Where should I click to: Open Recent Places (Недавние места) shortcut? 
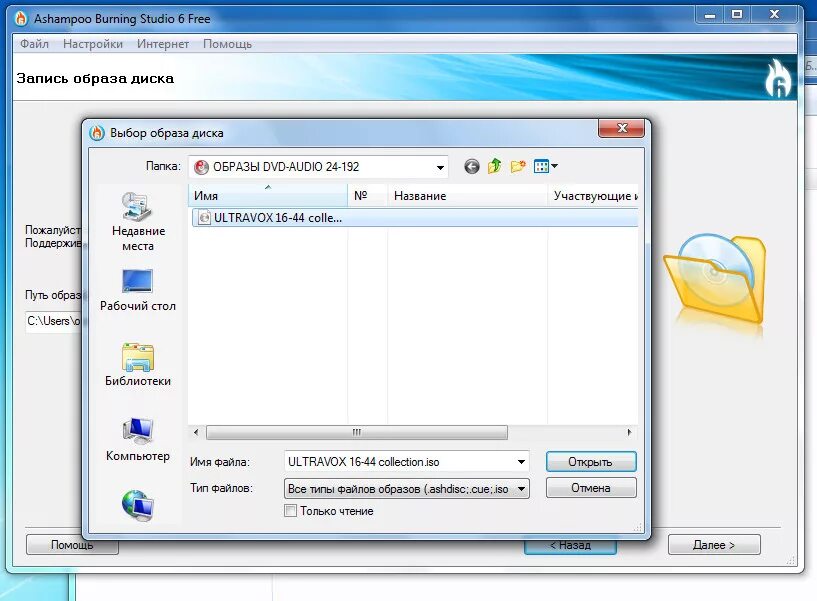pyautogui.click(x=138, y=222)
